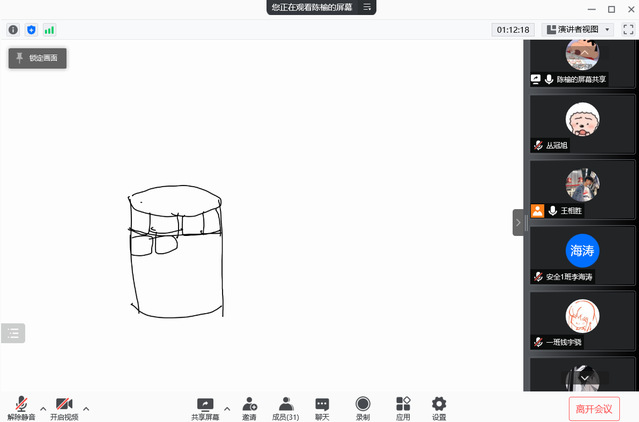Open the 聊天 chat panel

[322, 405]
